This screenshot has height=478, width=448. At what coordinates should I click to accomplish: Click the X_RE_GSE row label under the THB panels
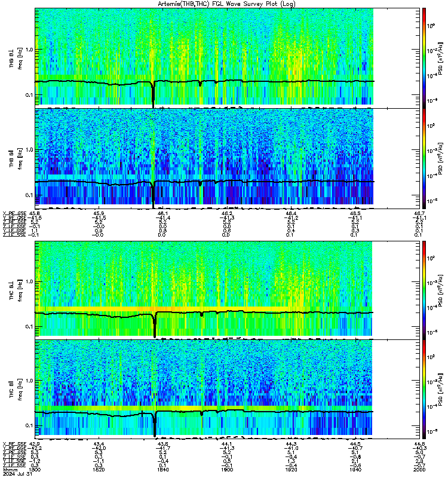(14, 213)
